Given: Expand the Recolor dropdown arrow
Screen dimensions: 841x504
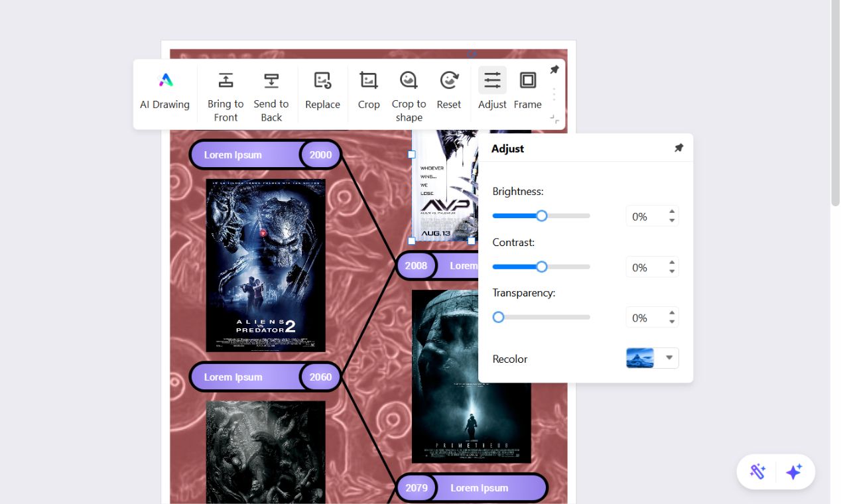Looking at the screenshot, I should 669,358.
